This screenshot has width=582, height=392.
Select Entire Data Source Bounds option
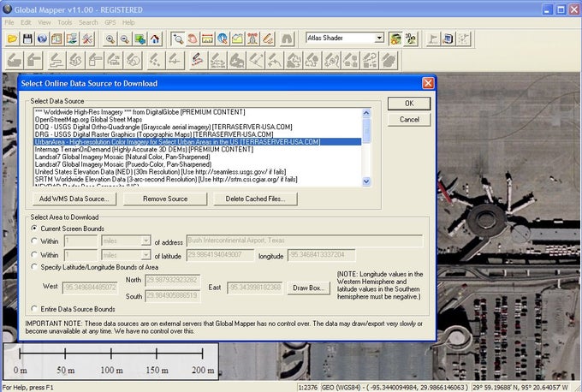pos(35,308)
